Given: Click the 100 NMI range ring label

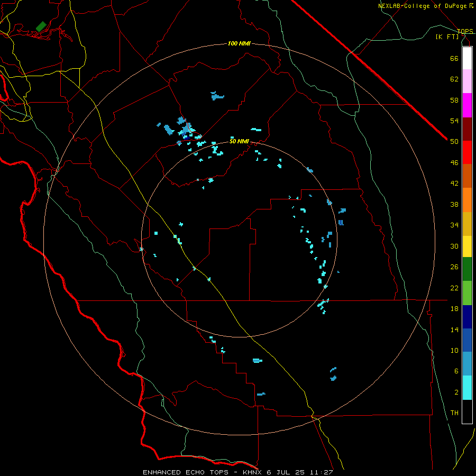Looking at the screenshot, I should [239, 44].
